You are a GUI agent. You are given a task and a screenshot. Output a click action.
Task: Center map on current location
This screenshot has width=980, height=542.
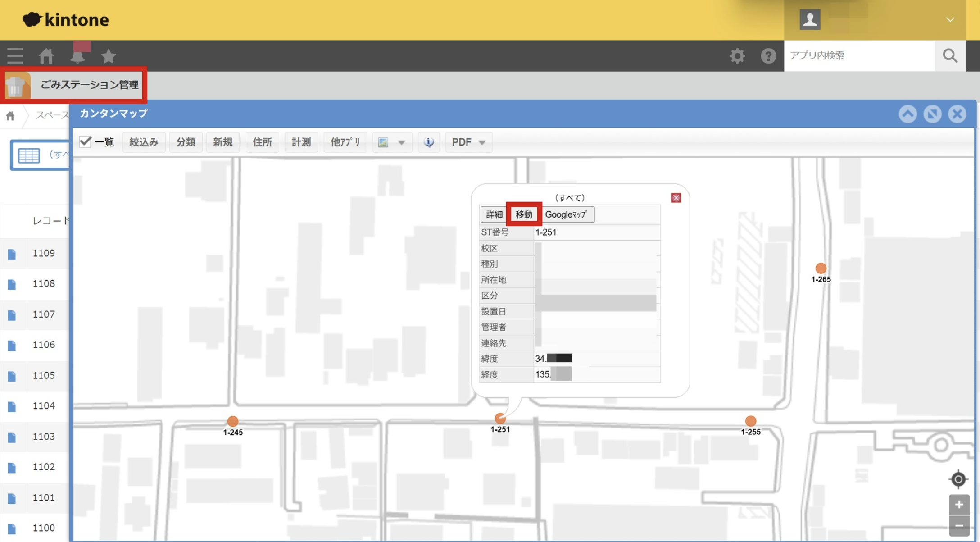[958, 479]
